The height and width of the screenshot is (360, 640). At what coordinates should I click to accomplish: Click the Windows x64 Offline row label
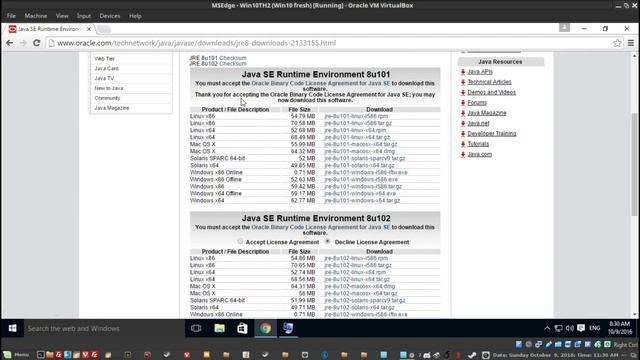tap(216, 193)
